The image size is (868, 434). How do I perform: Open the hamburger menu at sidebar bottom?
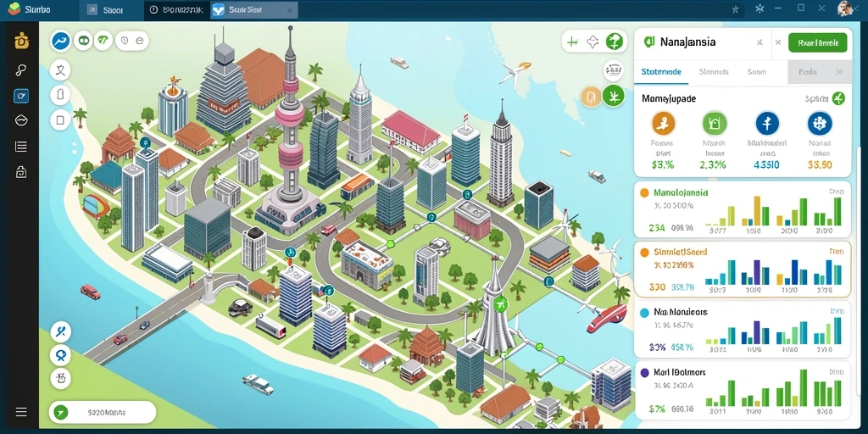[x=21, y=412]
